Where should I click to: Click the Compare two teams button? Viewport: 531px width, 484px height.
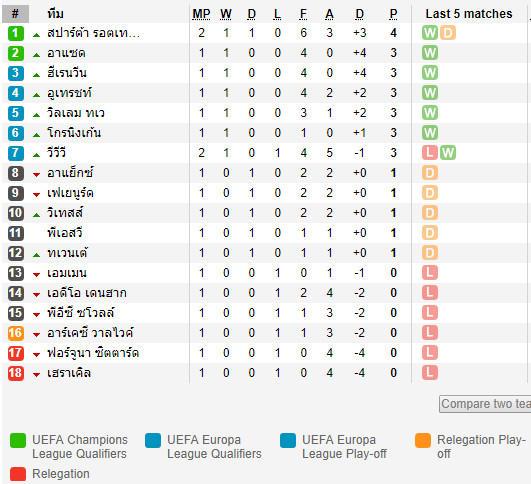(x=485, y=404)
